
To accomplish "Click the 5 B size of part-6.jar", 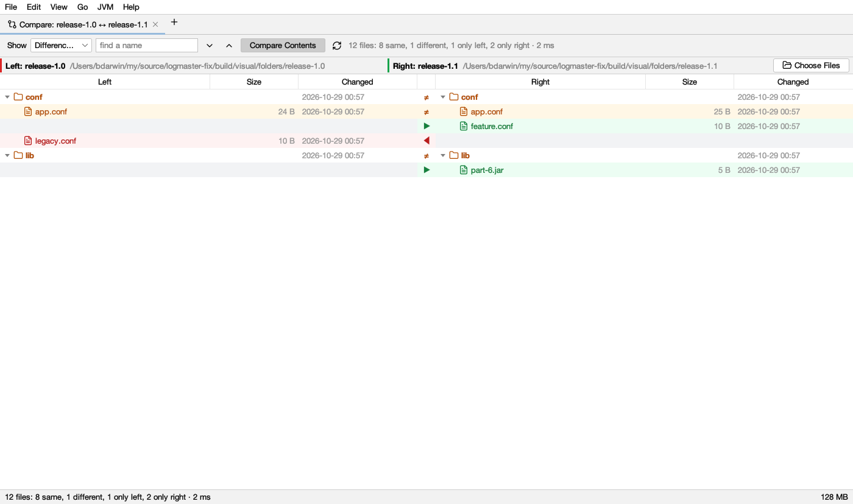I will click(724, 170).
